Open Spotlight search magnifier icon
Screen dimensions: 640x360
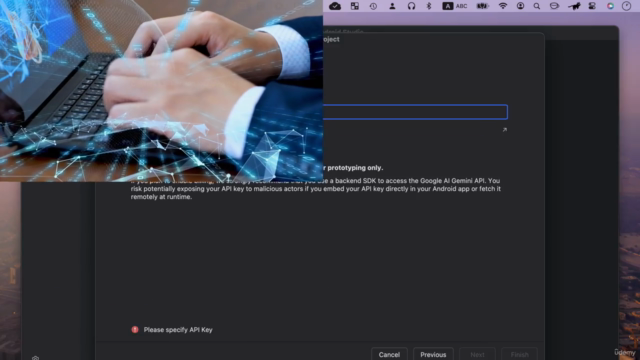(537, 6)
